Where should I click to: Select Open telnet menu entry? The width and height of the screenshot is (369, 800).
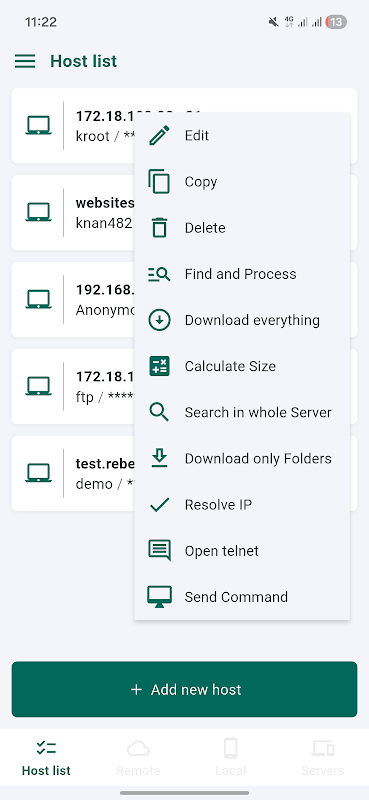(x=242, y=551)
